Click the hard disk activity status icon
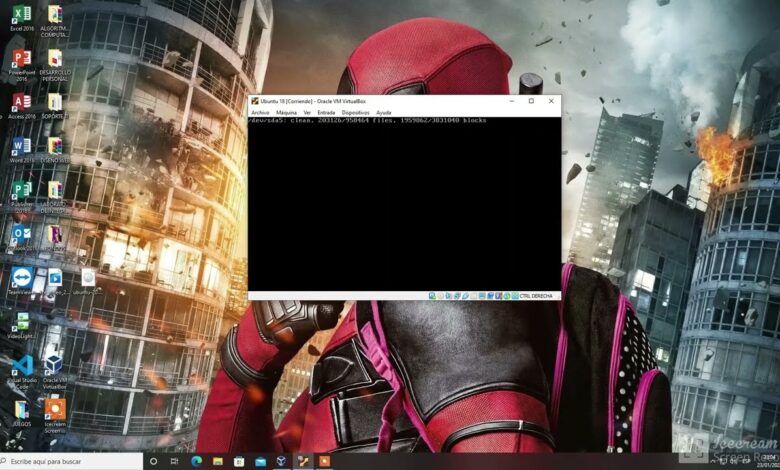780x470 pixels. [432, 296]
